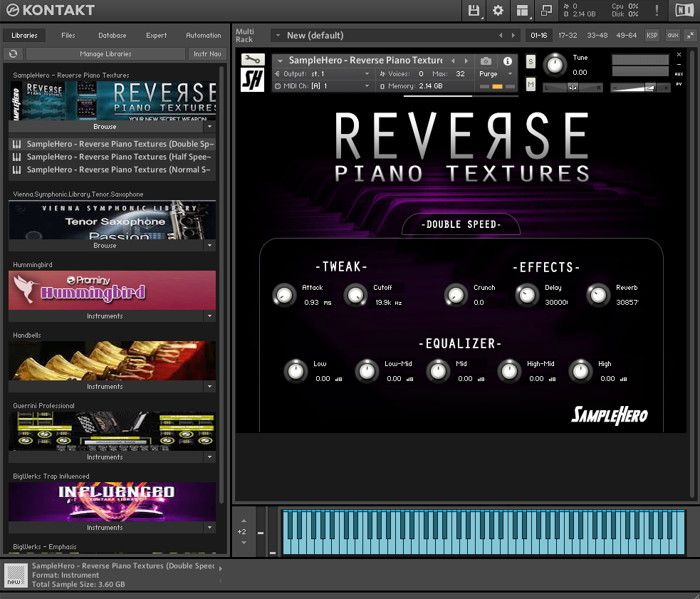This screenshot has height=599, width=700.
Task: Minimize the instrument header view
Action: 679,64
